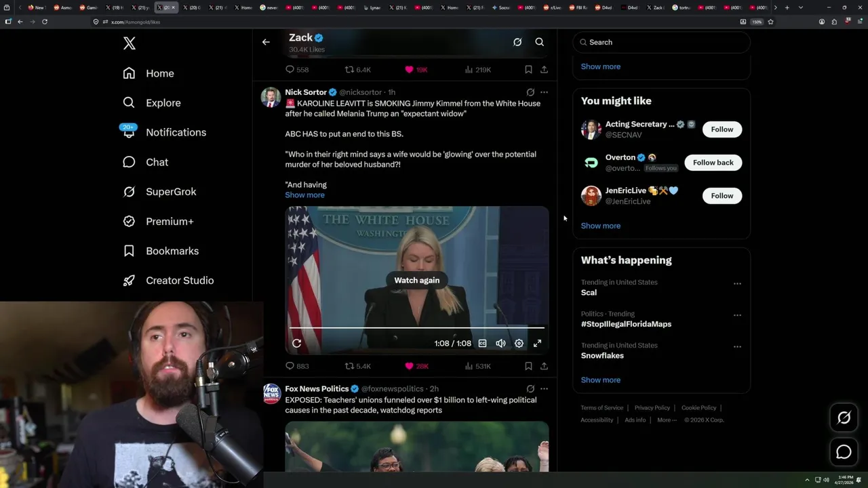Click the back arrow beside Zack
Screen dimensions: 868x488
pyautogui.click(x=266, y=42)
